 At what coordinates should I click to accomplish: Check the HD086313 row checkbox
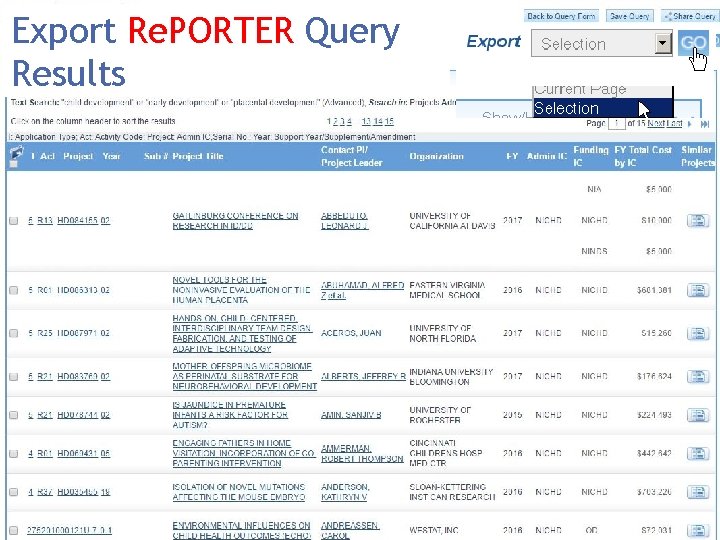point(14,290)
